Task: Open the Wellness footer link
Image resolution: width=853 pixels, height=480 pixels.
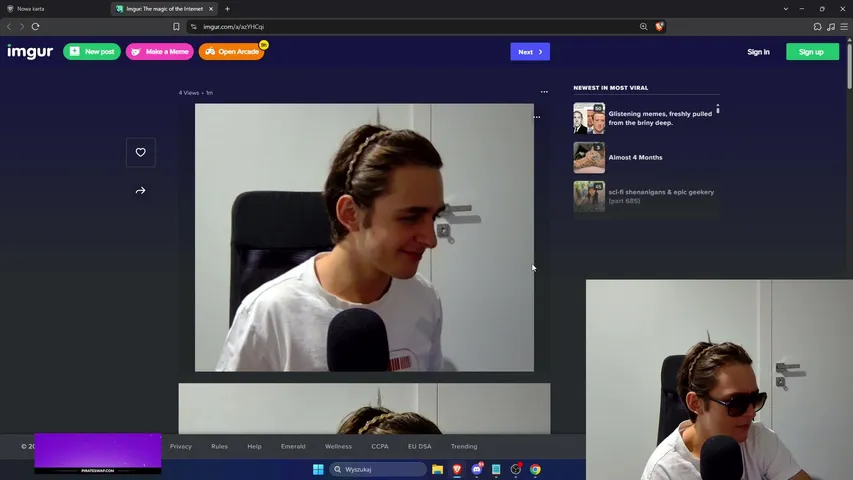Action: pyautogui.click(x=338, y=446)
